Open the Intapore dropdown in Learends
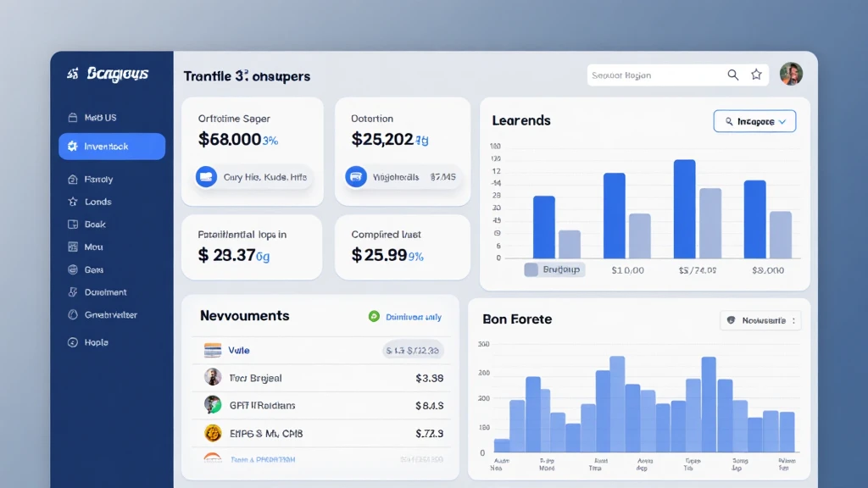The image size is (868, 488). pyautogui.click(x=754, y=121)
